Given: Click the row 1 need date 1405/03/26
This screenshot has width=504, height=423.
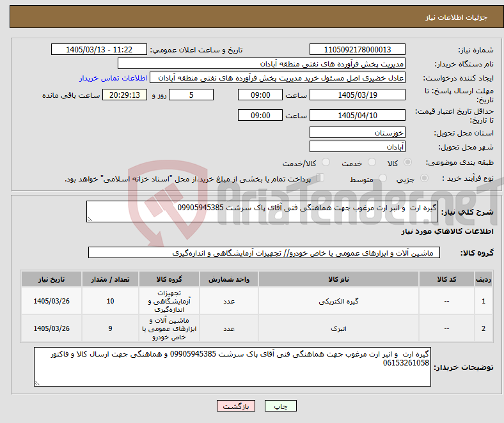Looking at the screenshot, I should (x=51, y=301).
